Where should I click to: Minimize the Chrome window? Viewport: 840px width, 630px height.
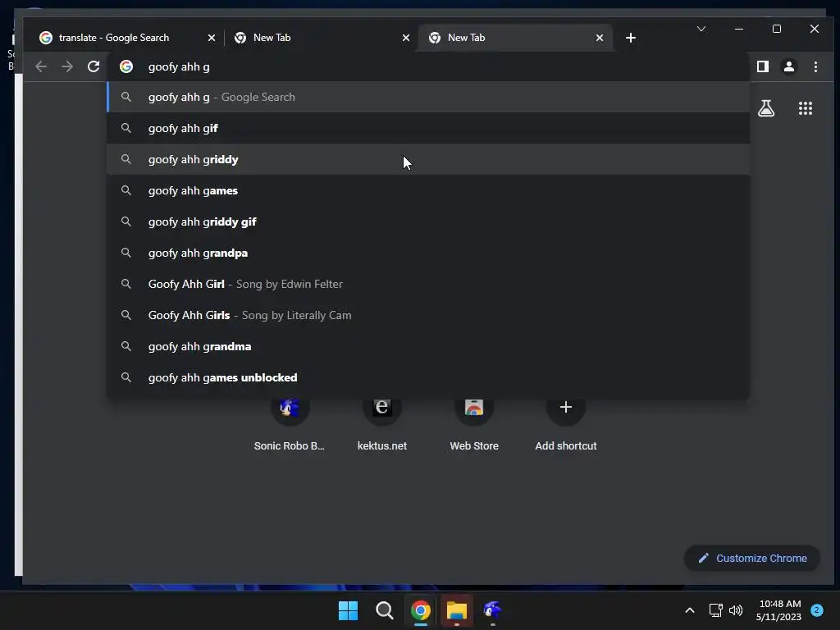point(739,29)
